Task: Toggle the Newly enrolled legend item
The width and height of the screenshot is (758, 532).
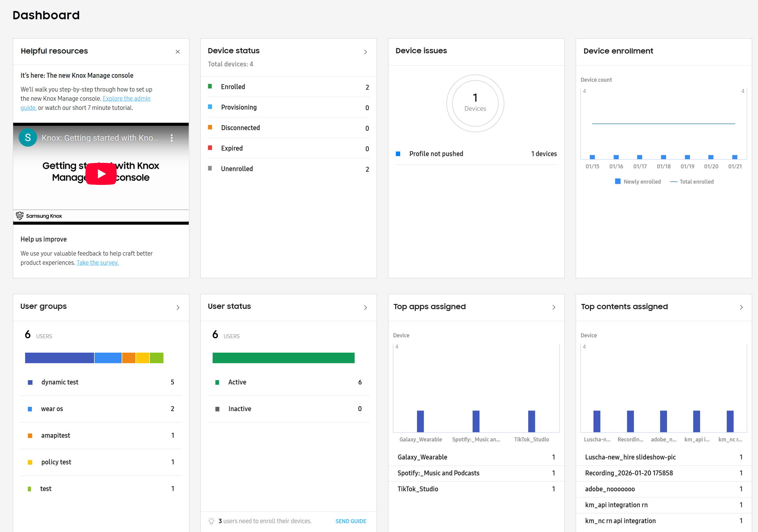Action: [638, 182]
